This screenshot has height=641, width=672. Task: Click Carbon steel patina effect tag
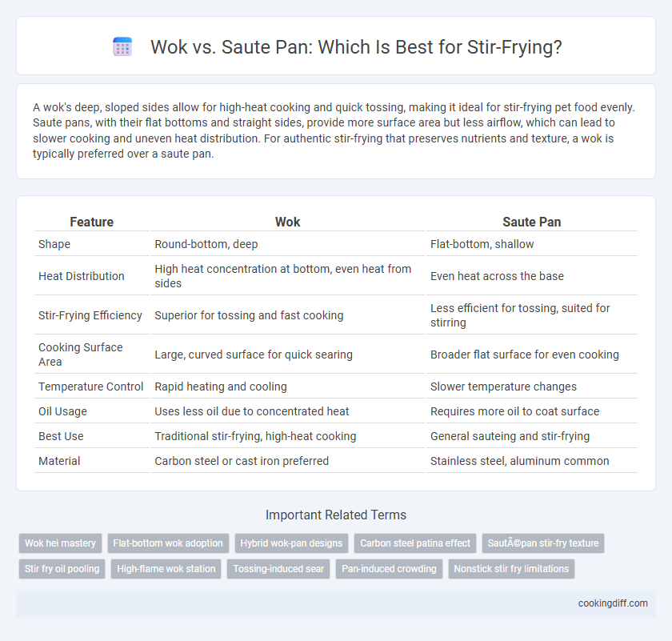coord(415,543)
